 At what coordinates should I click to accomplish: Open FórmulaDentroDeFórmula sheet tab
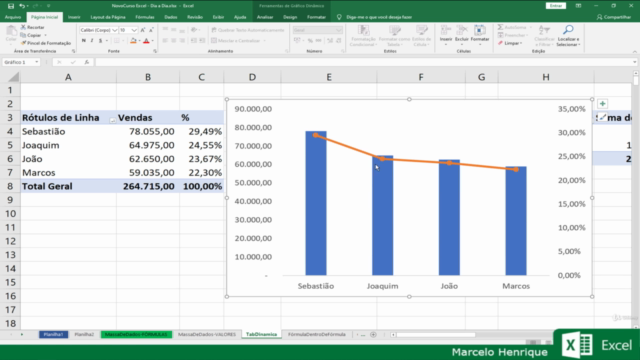(317, 334)
